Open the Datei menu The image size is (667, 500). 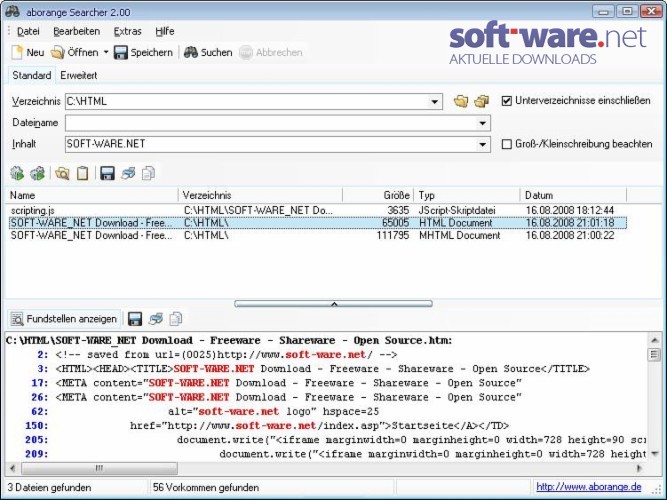tap(28, 31)
